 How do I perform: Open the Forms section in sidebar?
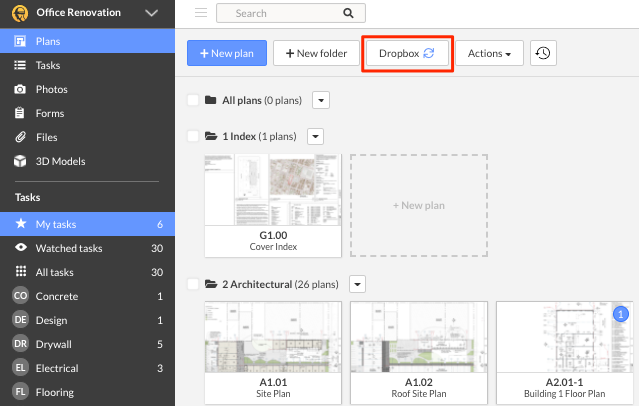[x=87, y=113]
